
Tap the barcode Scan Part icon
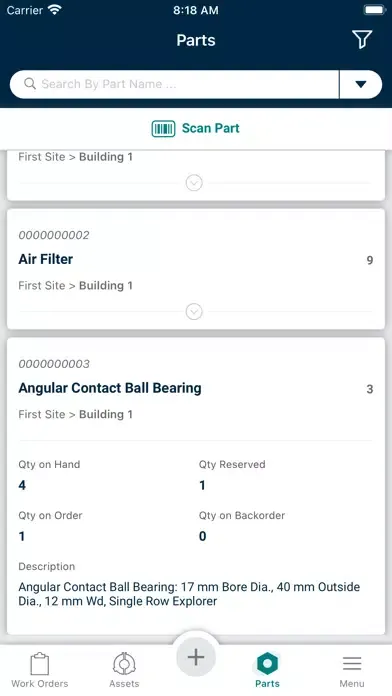tap(163, 129)
